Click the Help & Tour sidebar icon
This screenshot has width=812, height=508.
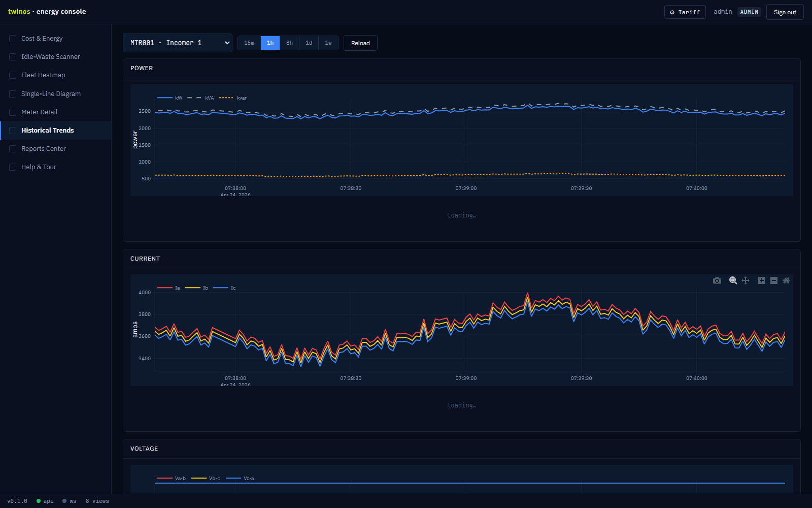point(13,167)
